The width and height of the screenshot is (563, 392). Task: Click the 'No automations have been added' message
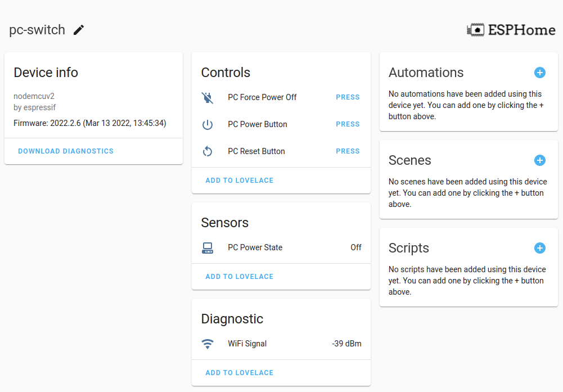pyautogui.click(x=466, y=105)
